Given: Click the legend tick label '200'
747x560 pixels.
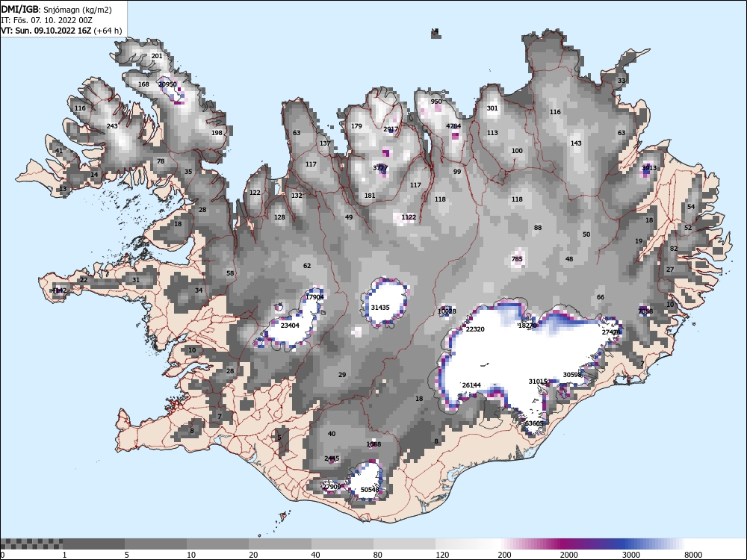Looking at the screenshot, I should (x=504, y=555).
